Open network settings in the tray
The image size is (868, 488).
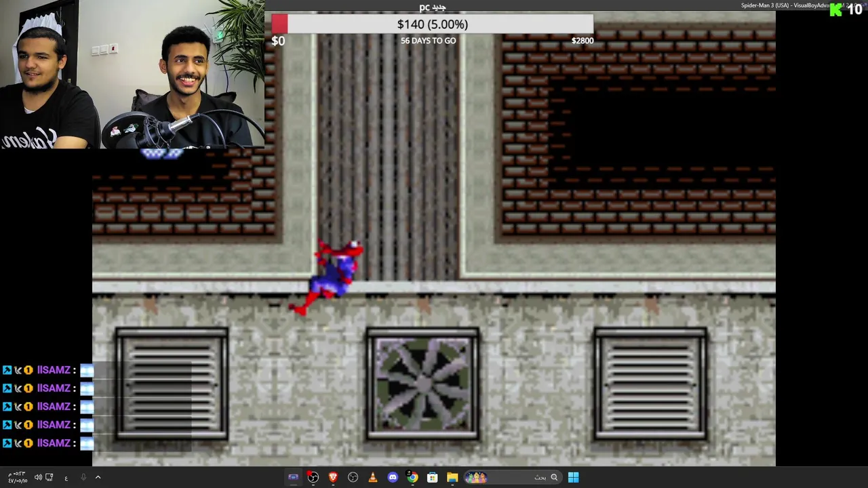[50, 477]
